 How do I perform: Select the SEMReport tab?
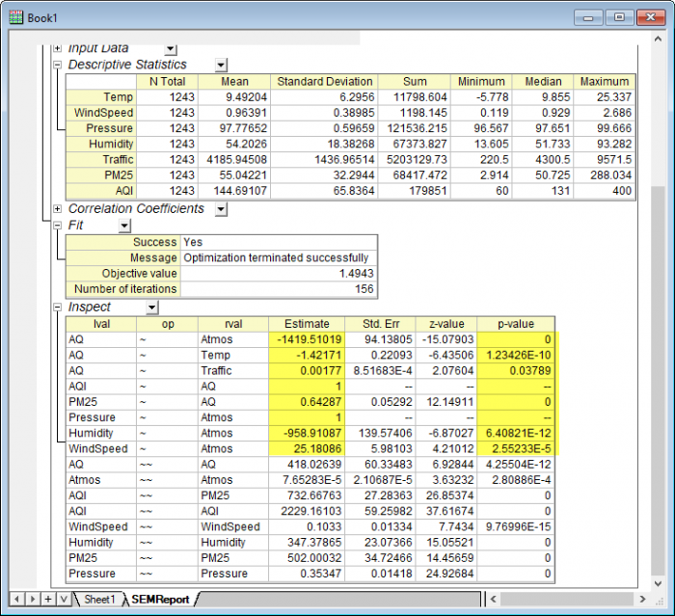pos(161,599)
